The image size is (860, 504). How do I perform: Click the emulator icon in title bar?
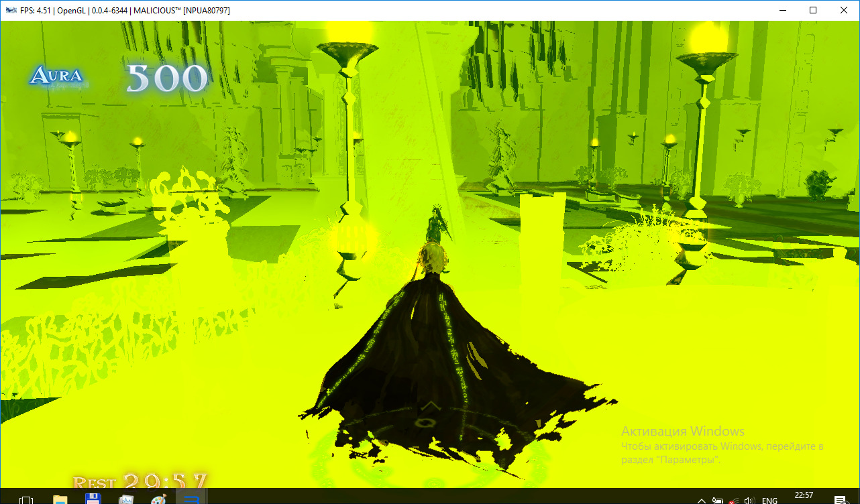pos(10,11)
